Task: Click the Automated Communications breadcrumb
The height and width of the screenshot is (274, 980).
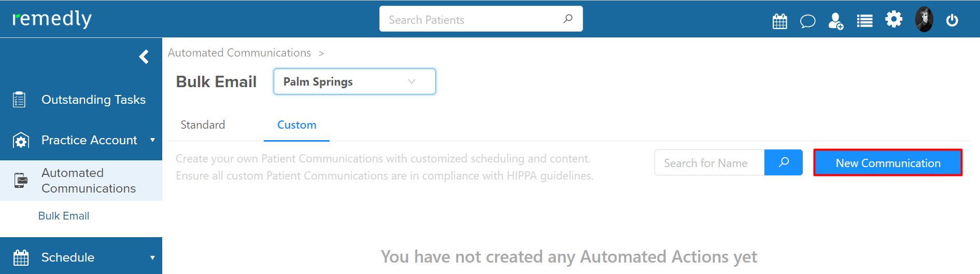Action: point(239,53)
